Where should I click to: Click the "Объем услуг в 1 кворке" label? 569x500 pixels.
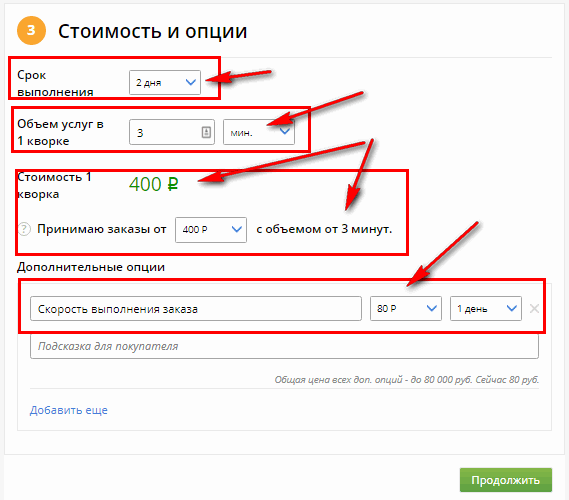[x=60, y=132]
